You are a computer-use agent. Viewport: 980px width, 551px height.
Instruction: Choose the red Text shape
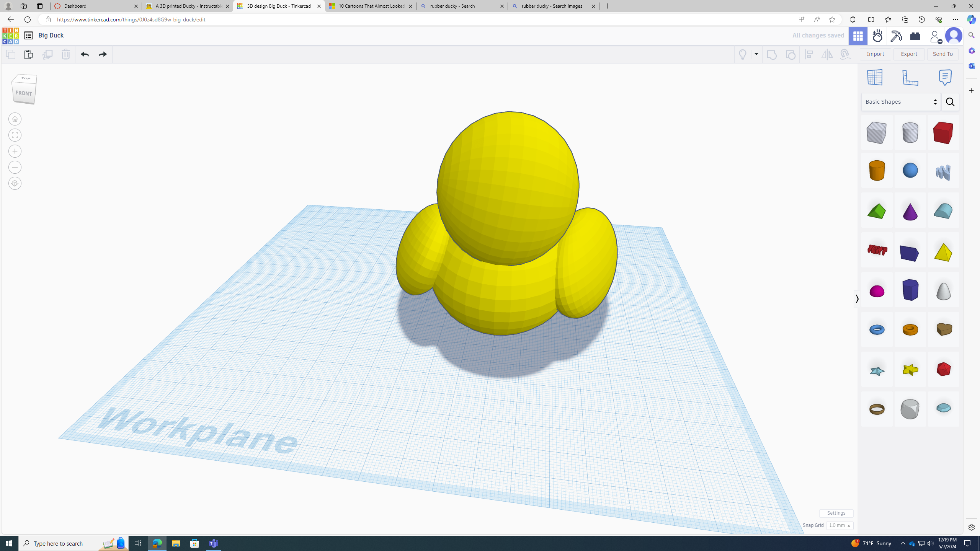tap(877, 250)
